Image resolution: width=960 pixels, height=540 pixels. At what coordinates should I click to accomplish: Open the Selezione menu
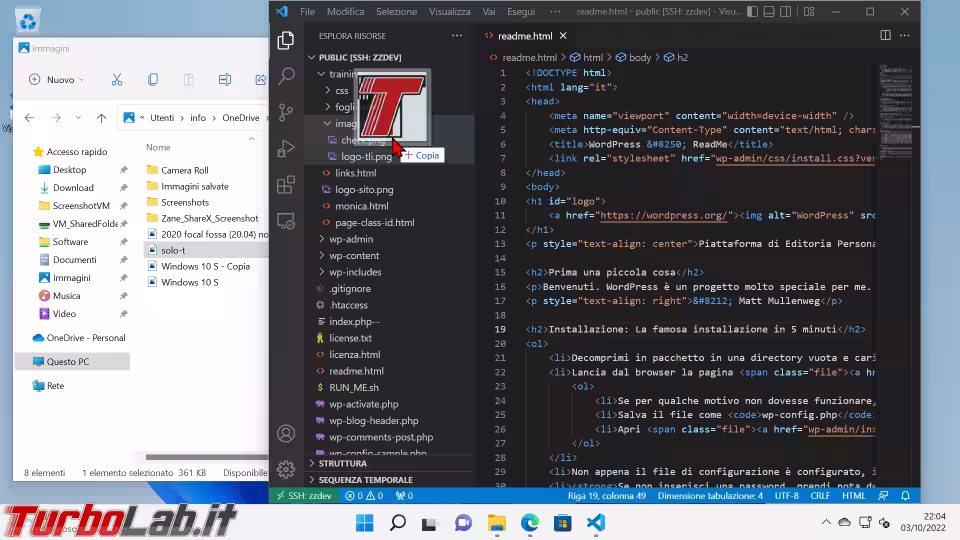tap(396, 12)
